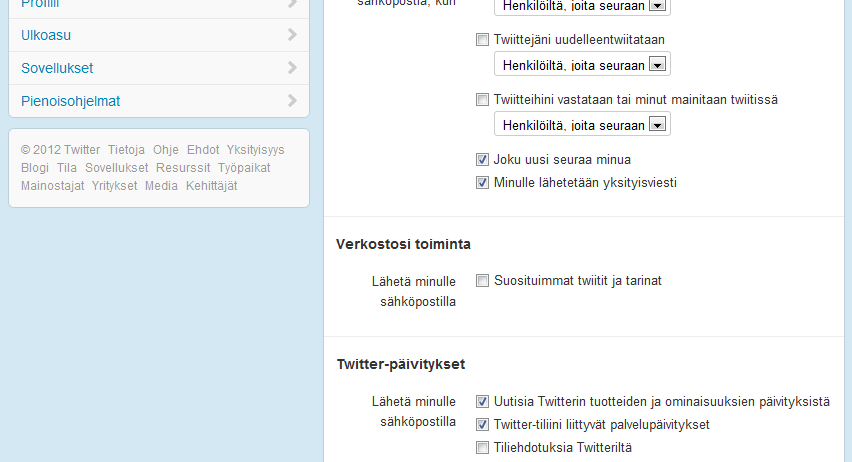Click the chevron arrow beside Sovellukset

tap(292, 67)
